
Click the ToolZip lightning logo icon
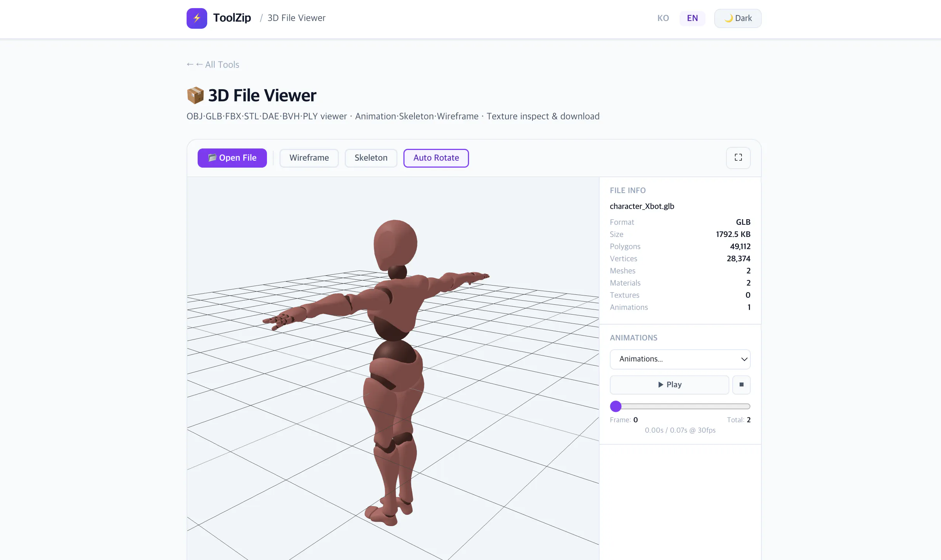tap(197, 18)
